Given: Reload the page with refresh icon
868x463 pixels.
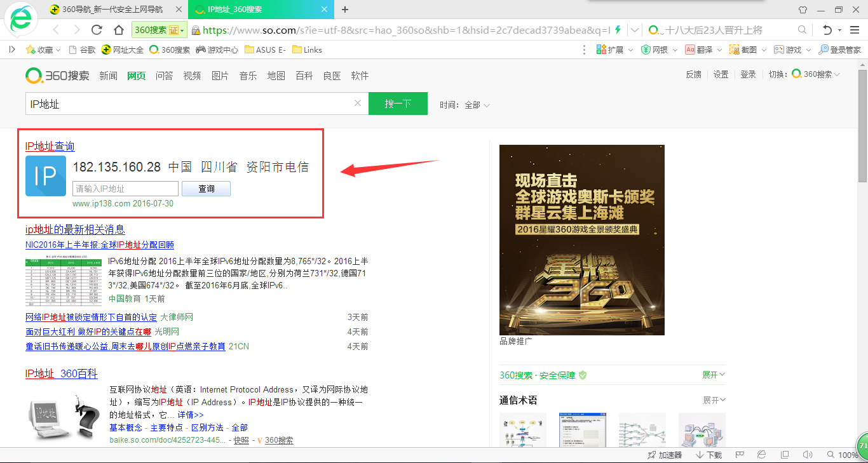Looking at the screenshot, I should point(97,30).
